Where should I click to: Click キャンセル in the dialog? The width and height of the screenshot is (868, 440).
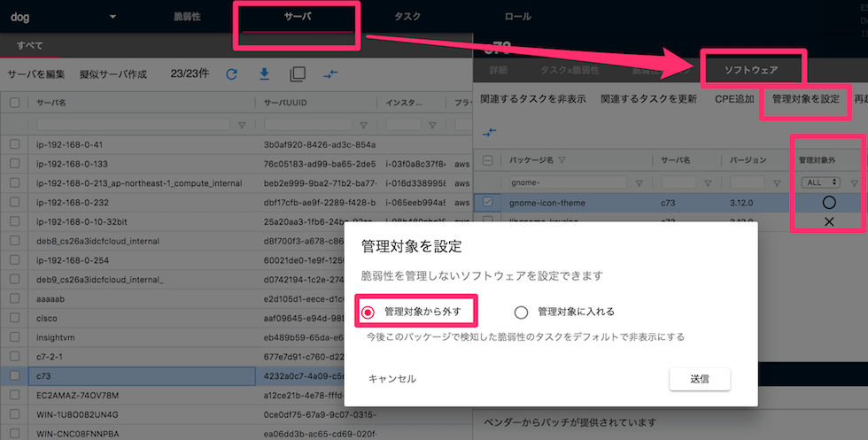pos(391,379)
